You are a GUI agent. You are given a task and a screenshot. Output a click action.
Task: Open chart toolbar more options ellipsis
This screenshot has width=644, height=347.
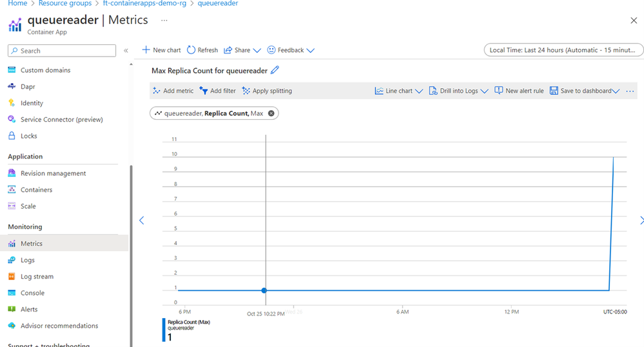[630, 91]
